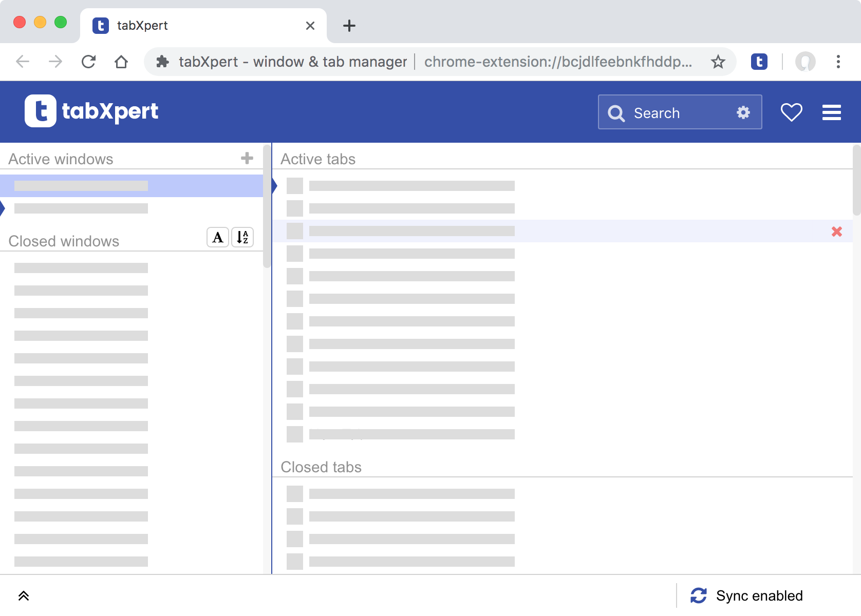The height and width of the screenshot is (616, 861).
Task: Click the font A button in Closed windows
Action: [x=218, y=237]
